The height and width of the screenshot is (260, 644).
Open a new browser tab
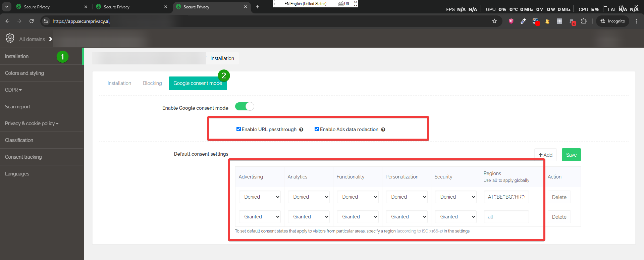[258, 7]
